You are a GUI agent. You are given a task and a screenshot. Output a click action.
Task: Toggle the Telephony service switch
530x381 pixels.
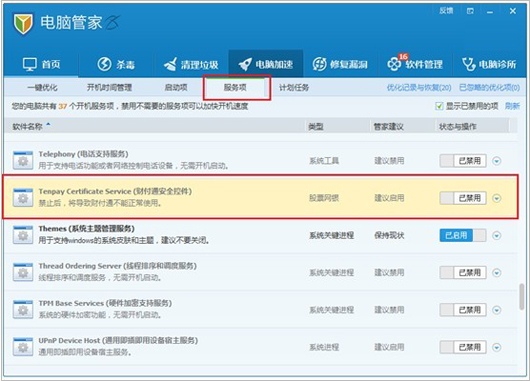click(463, 161)
